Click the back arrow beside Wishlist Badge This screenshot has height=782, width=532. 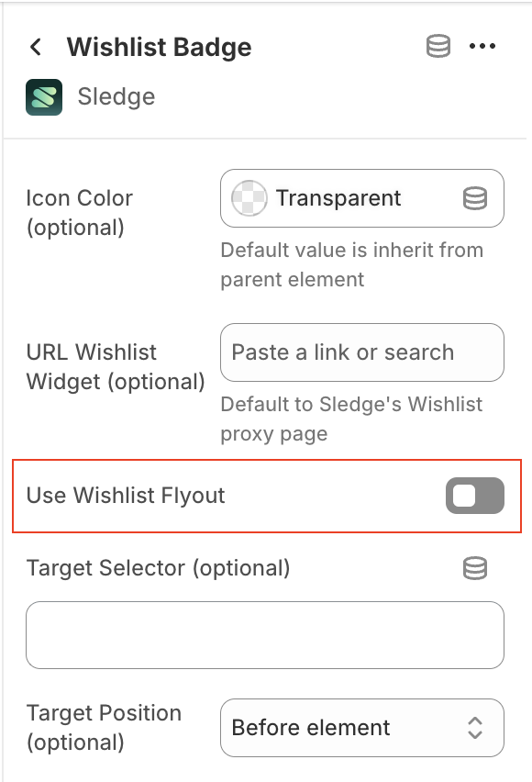click(34, 47)
